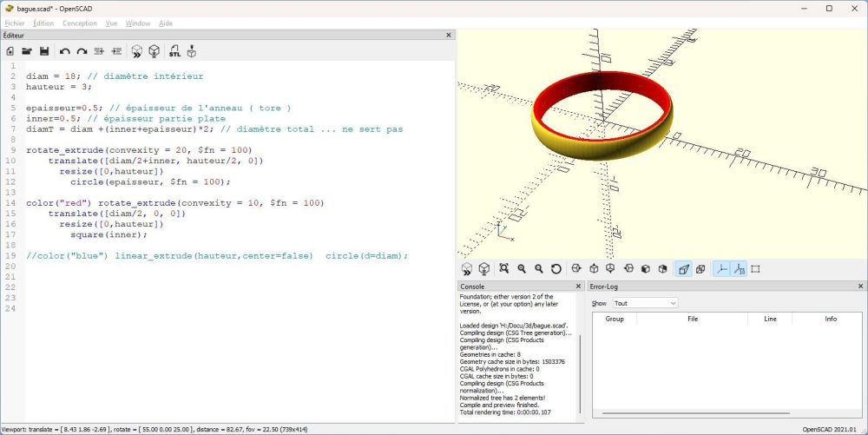Toggle Show Axes in the viewport toolbar
868x435 pixels.
point(721,269)
